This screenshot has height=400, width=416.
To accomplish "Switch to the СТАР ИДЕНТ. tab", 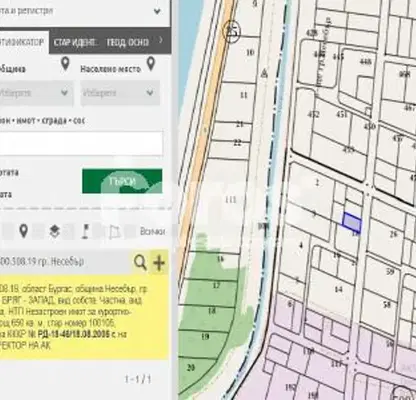I will (75, 42).
